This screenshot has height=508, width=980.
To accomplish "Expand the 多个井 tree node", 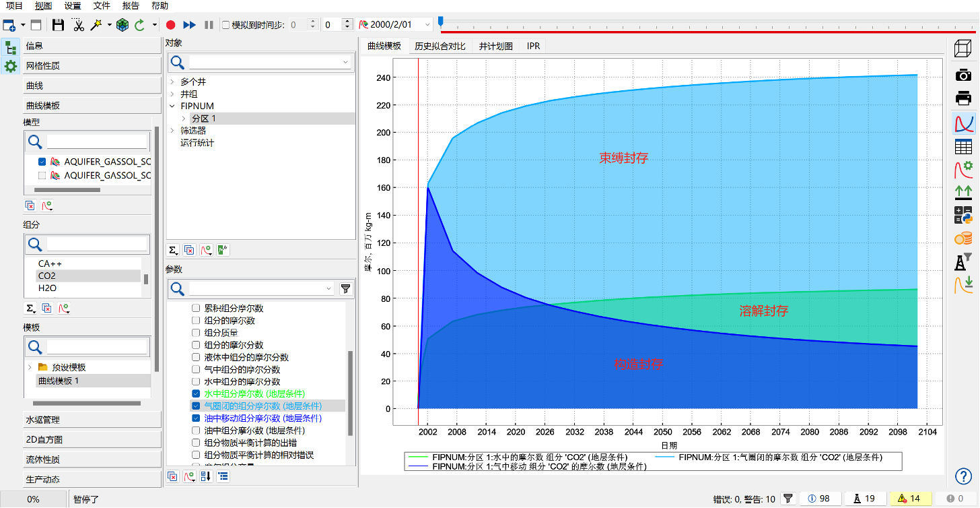I will 172,82.
